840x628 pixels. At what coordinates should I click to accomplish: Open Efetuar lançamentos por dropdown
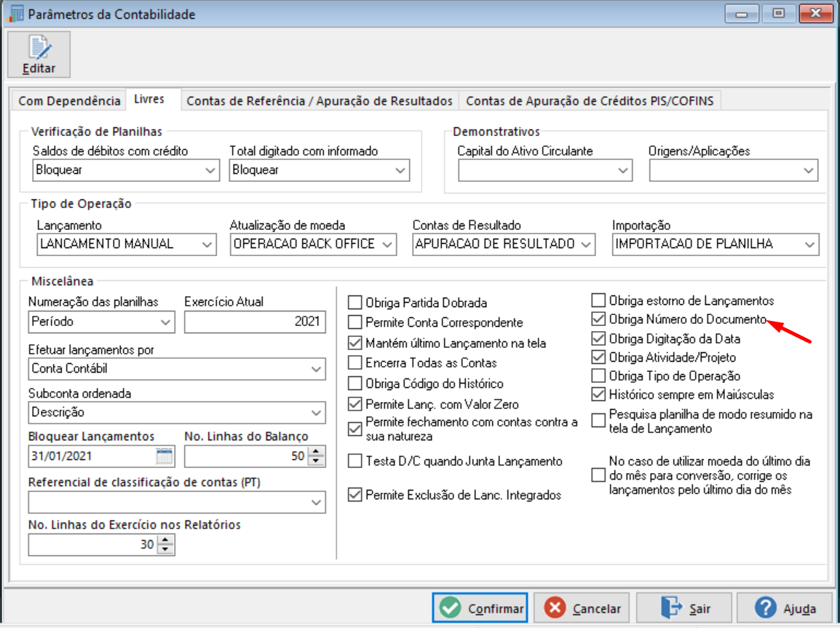coord(316,370)
